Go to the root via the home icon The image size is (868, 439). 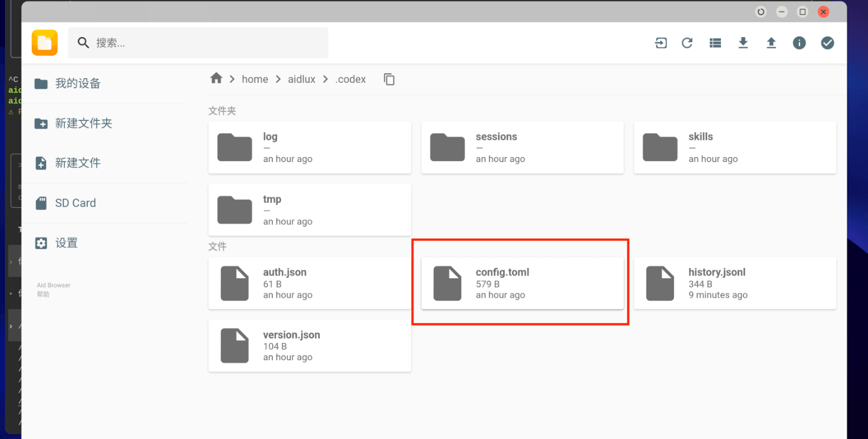click(216, 78)
